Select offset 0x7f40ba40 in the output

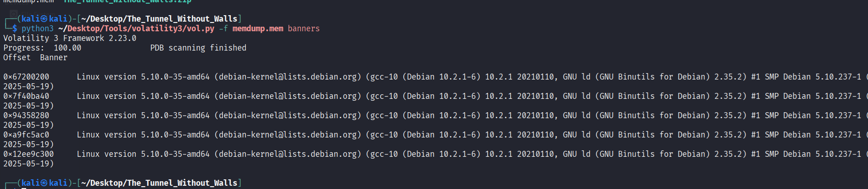(26, 96)
